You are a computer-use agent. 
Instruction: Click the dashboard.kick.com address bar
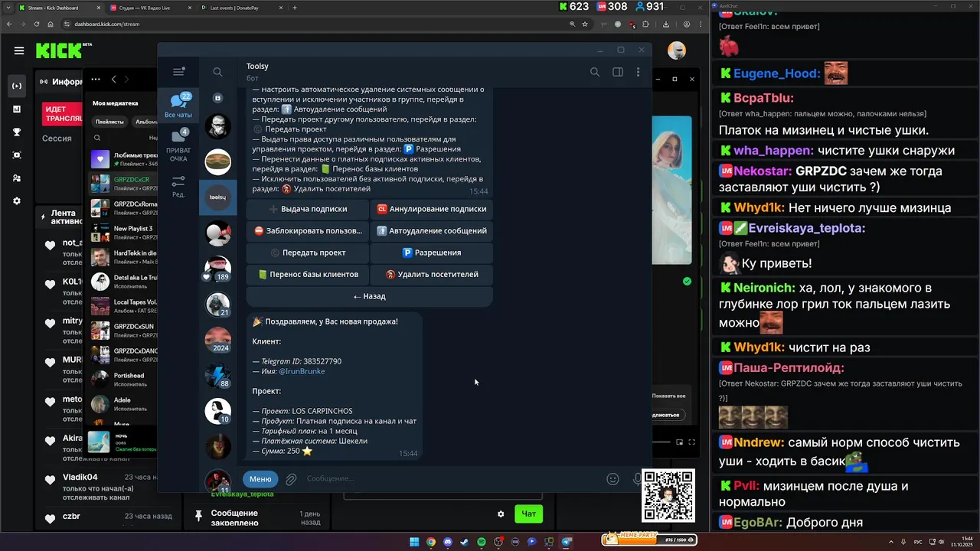[x=322, y=24]
